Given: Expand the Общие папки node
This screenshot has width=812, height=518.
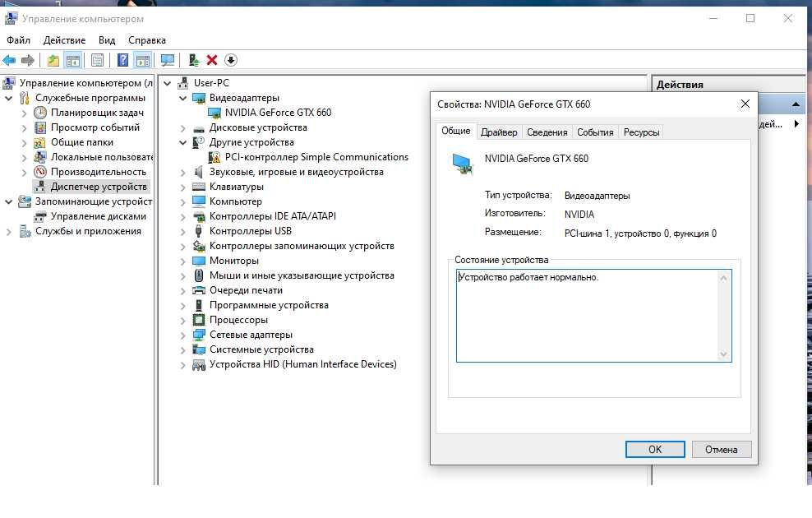Looking at the screenshot, I should (25, 142).
